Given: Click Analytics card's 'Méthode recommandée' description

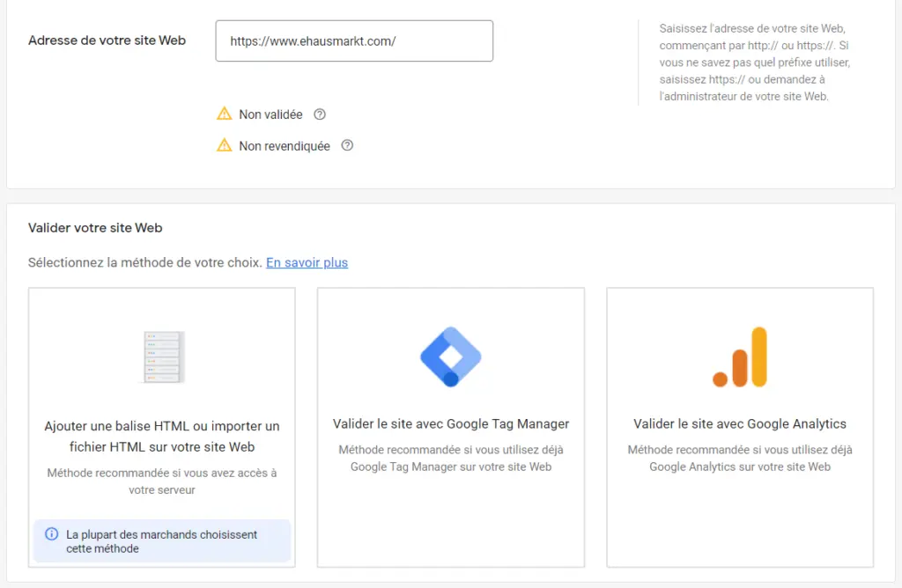Looking at the screenshot, I should click(740, 458).
